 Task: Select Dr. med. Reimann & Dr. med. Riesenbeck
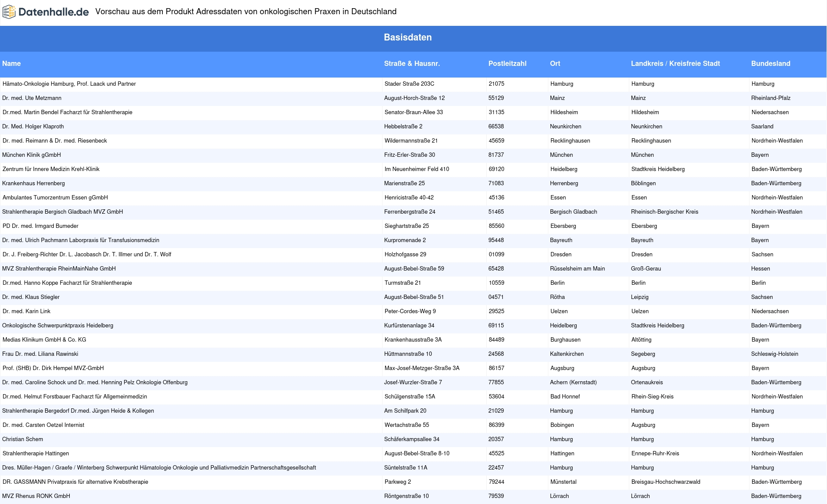click(55, 141)
